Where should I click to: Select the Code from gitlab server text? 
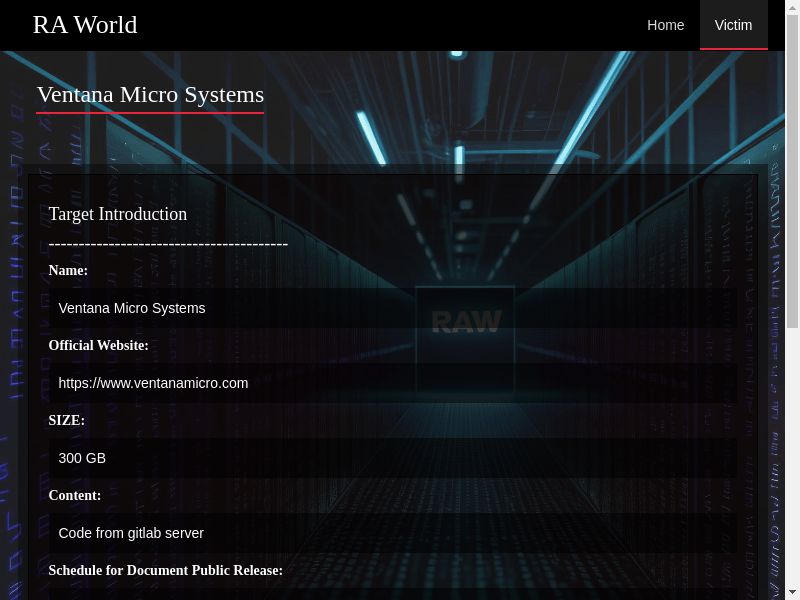pos(131,533)
